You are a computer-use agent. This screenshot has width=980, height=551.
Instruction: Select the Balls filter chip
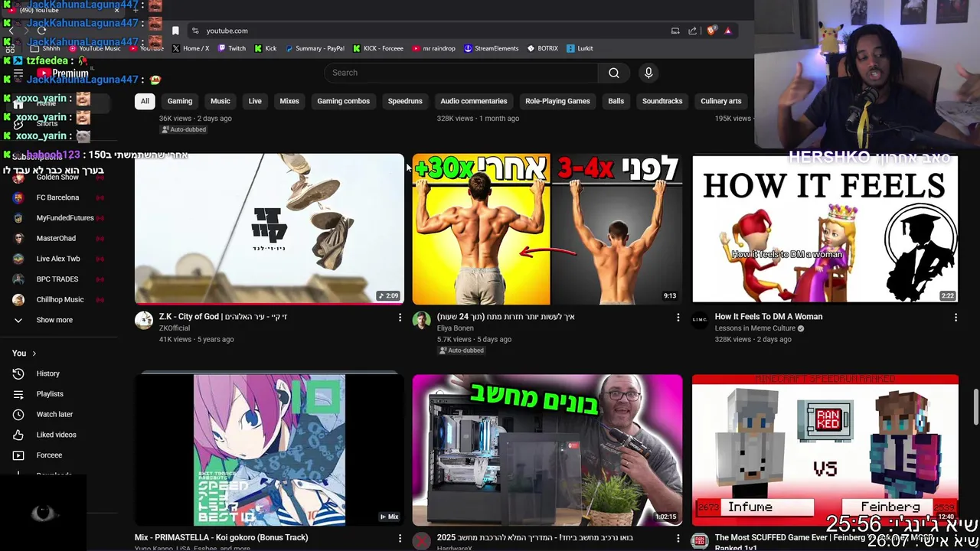(x=616, y=101)
